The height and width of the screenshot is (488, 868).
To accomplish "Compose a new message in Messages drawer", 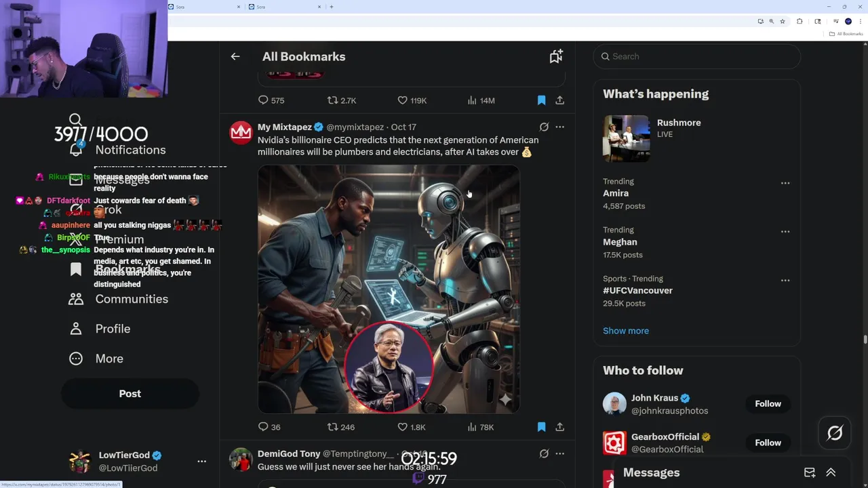I will point(810,473).
